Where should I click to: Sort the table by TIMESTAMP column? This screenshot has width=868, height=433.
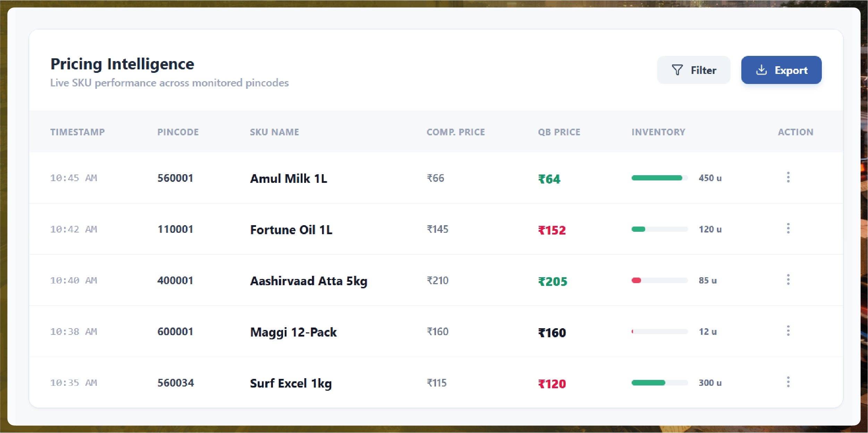(x=78, y=132)
